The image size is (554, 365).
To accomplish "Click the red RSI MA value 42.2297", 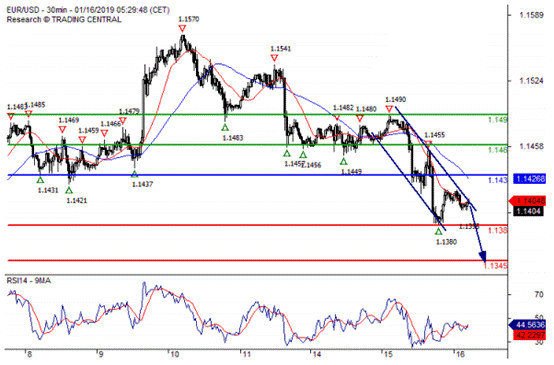I will pyautogui.click(x=529, y=335).
